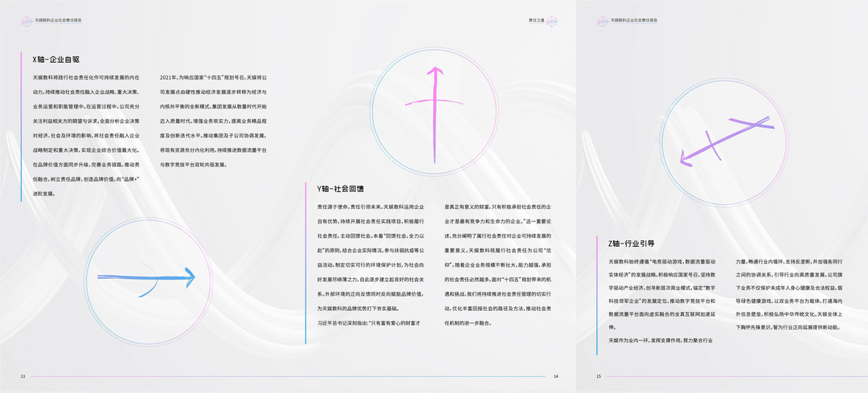Click the paragraph beginning 天娱作为业内一环
The image size is (868, 393).
(x=659, y=342)
